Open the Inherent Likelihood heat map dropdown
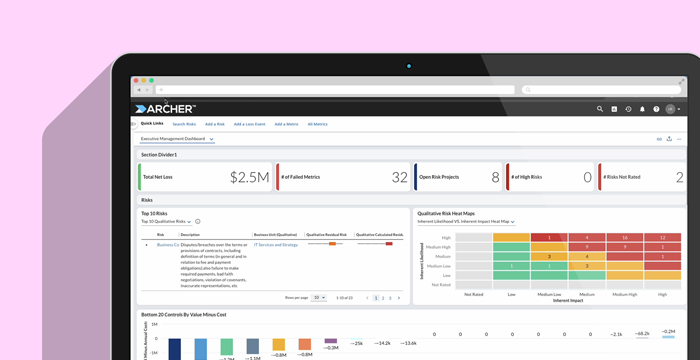The width and height of the screenshot is (700, 360). point(466,222)
